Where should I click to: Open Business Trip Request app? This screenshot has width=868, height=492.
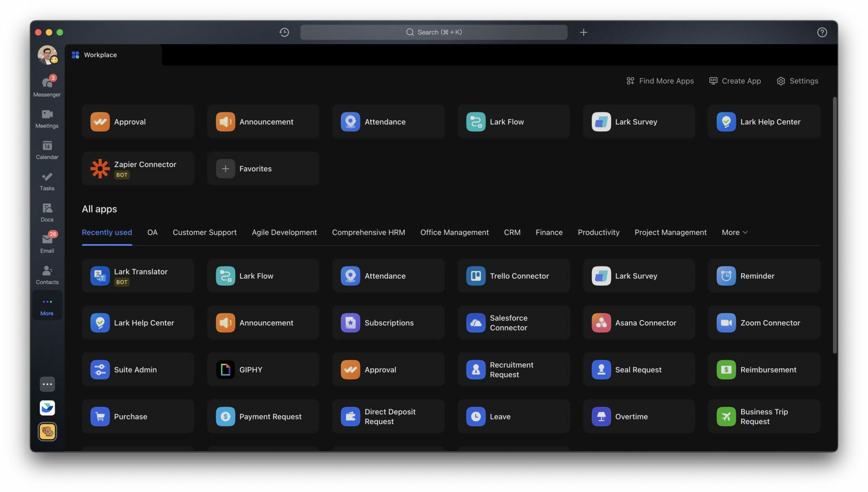[764, 416]
